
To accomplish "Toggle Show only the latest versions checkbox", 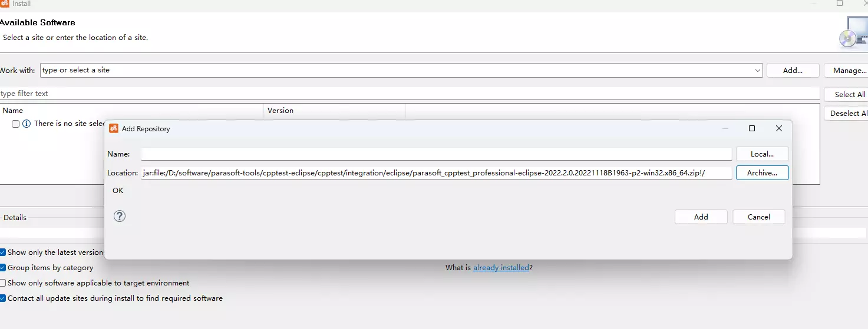I will tap(3, 252).
